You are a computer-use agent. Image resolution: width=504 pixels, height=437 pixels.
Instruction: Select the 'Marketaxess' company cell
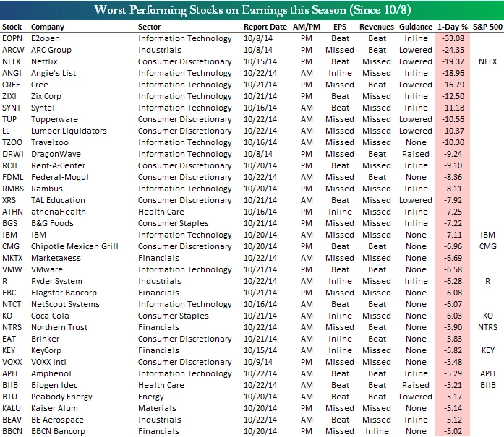click(x=56, y=258)
